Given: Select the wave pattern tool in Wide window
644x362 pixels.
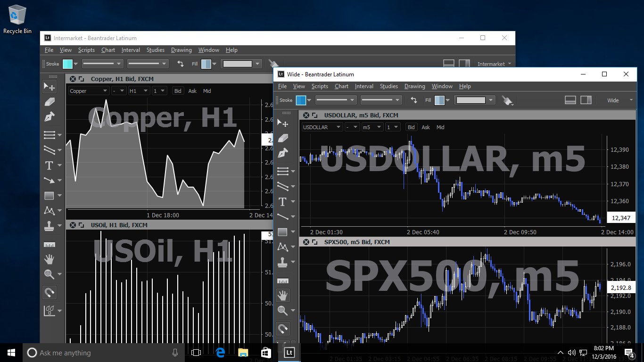Looking at the screenshot, I should pos(282,247).
